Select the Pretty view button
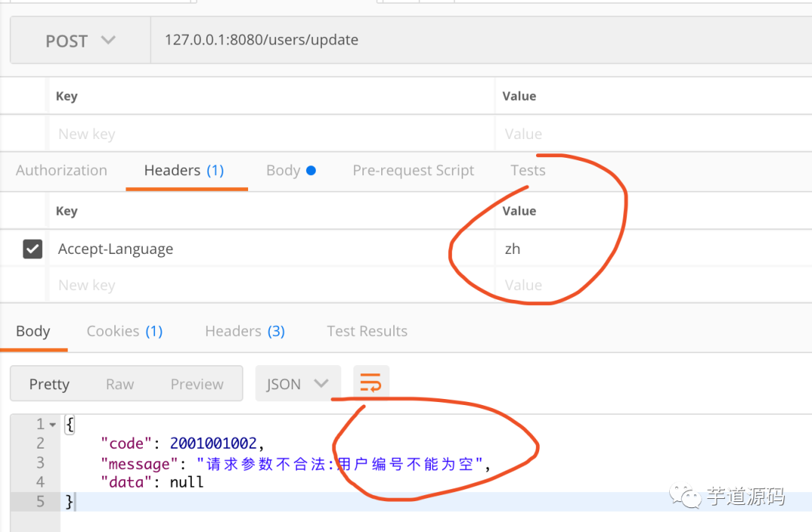 49,384
